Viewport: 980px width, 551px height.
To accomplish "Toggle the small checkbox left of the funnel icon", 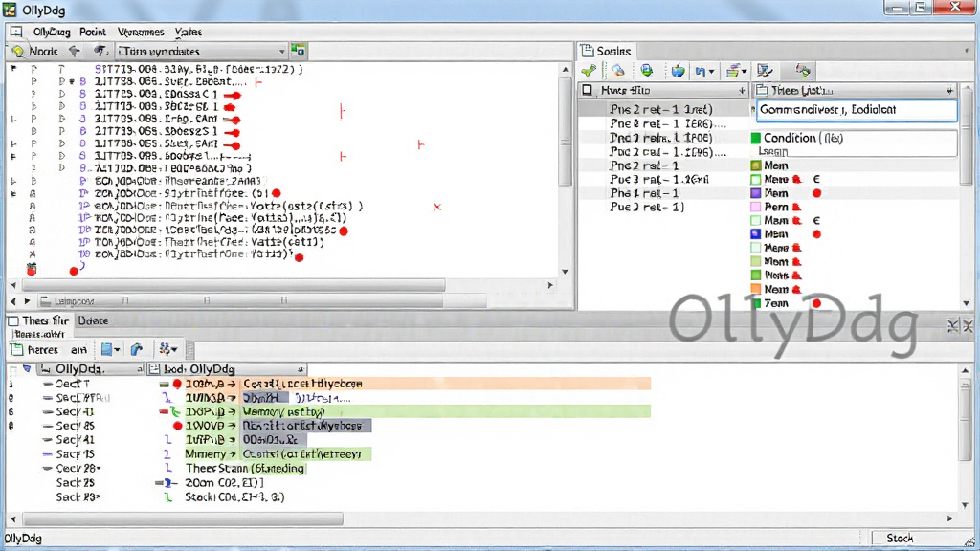I will click(13, 369).
